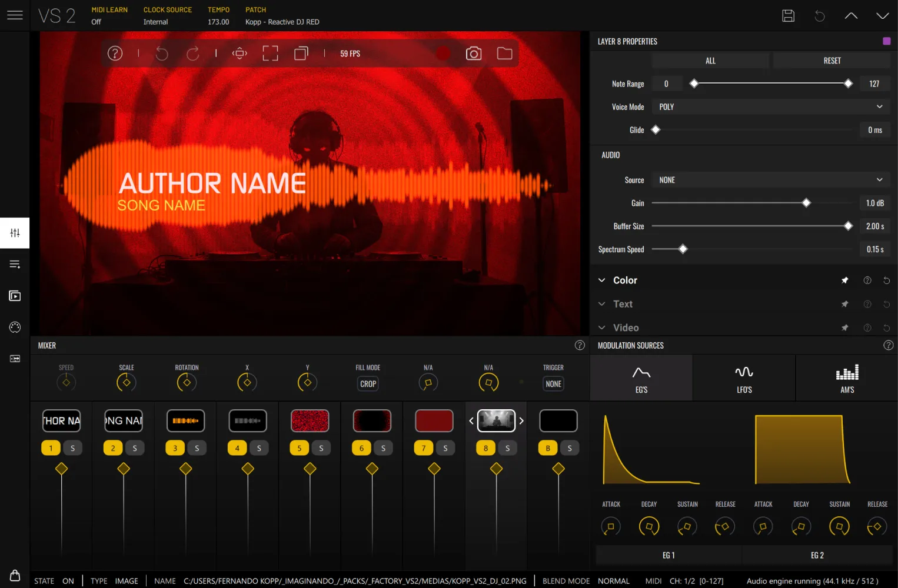Open the help icon in the preview toolbar
The width and height of the screenshot is (898, 588).
tap(115, 53)
